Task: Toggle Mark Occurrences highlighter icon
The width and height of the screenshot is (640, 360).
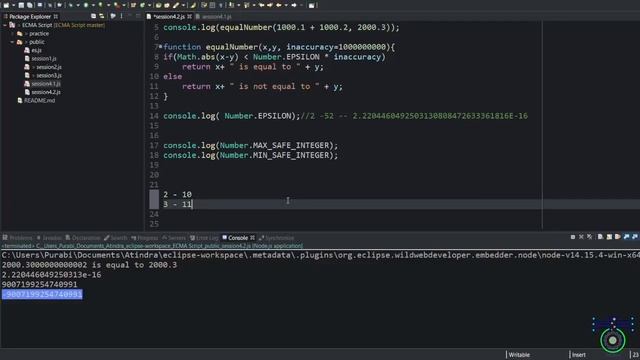Action: coord(193,5)
